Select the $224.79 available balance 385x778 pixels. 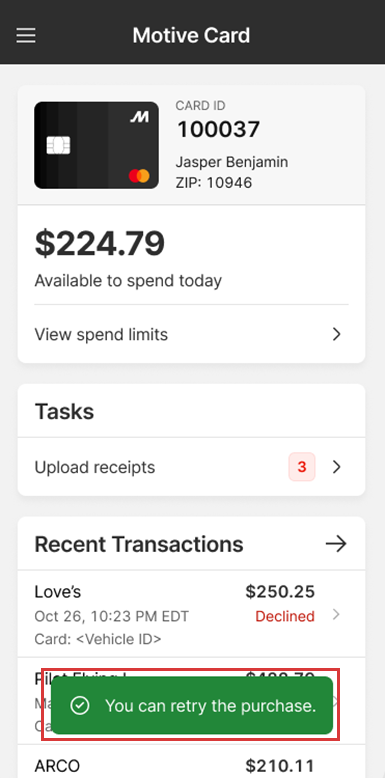click(x=100, y=244)
